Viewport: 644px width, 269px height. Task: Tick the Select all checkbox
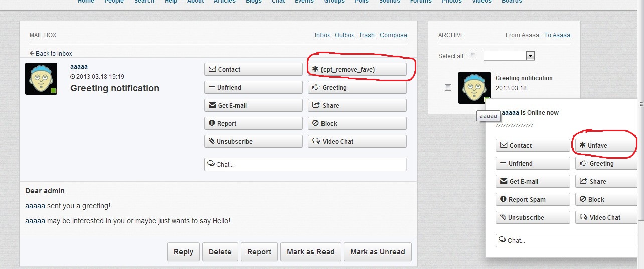(473, 56)
